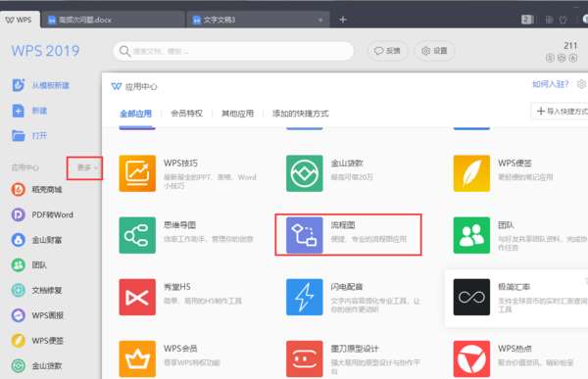The width and height of the screenshot is (588, 379).
Task: Launch the WPS技巧 orange chart icon
Action: 137,173
